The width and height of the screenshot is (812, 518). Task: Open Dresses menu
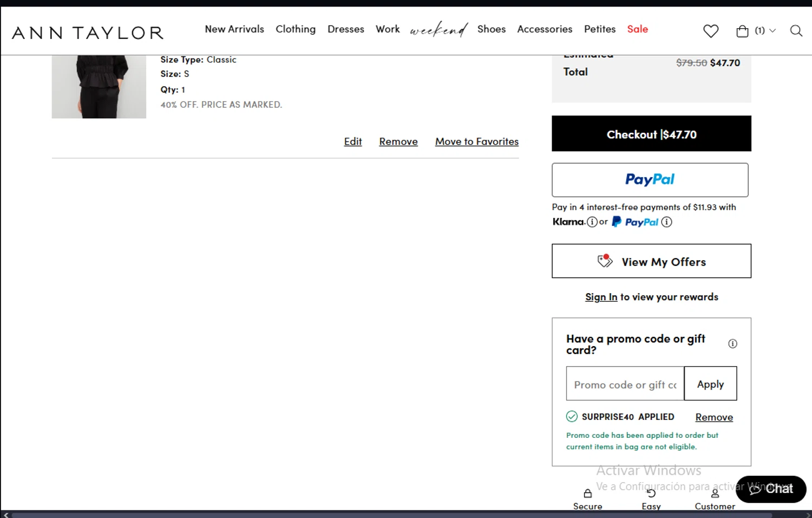(346, 29)
